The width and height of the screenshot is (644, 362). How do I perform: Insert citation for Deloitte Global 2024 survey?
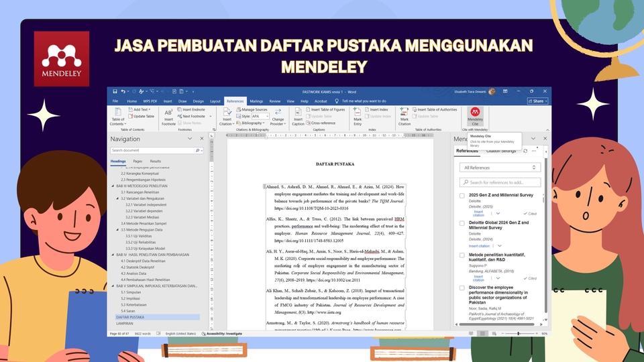479,246
